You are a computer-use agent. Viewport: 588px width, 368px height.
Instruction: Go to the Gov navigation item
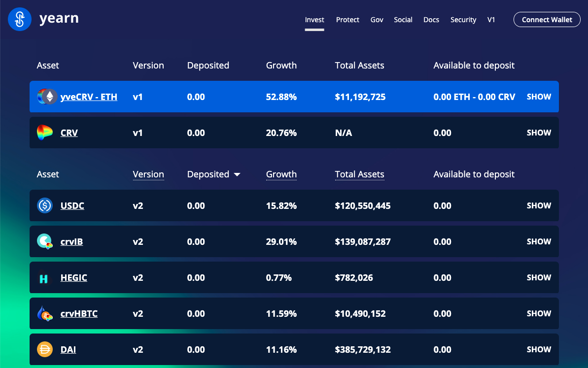[x=377, y=20]
